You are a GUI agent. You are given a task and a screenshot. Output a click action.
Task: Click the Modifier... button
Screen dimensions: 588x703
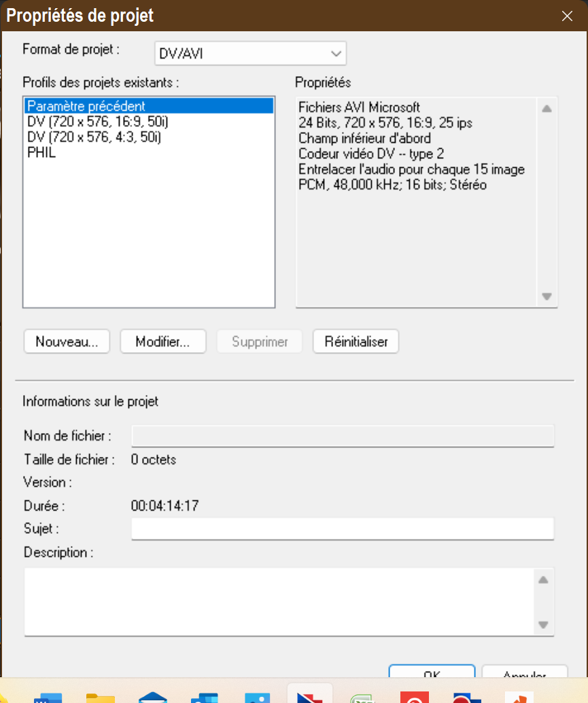coord(162,341)
